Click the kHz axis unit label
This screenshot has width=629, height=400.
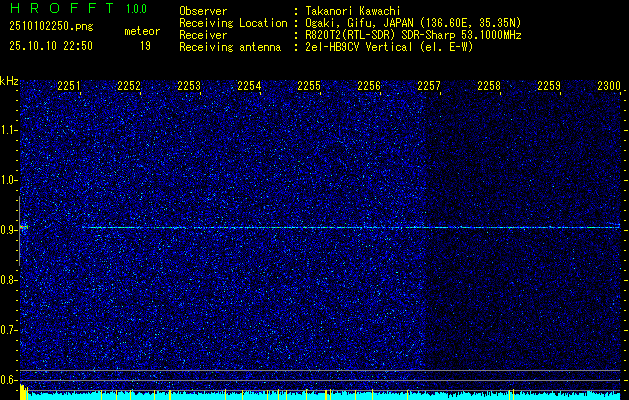click(9, 81)
